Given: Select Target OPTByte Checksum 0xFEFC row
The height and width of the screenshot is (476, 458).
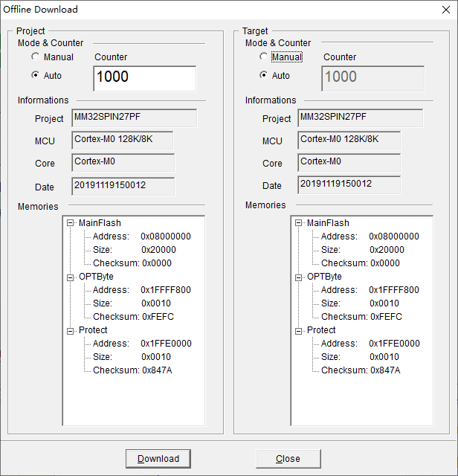Looking at the screenshot, I should coord(361,317).
